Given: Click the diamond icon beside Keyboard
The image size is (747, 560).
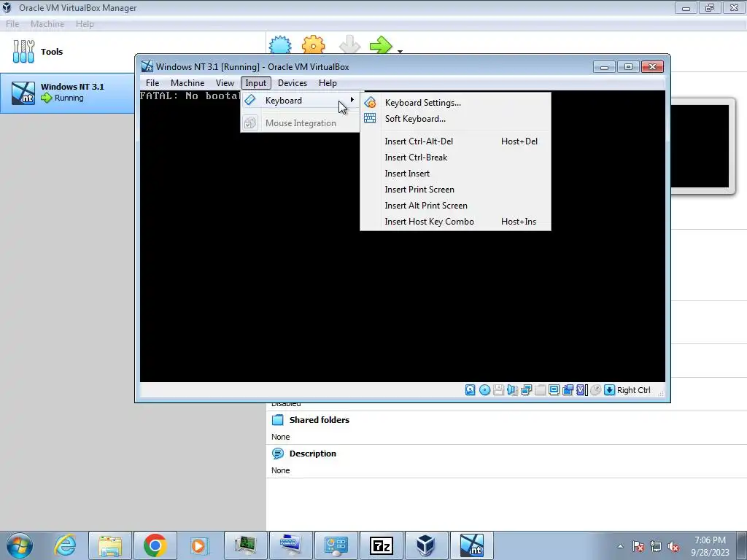Looking at the screenshot, I should pos(250,100).
